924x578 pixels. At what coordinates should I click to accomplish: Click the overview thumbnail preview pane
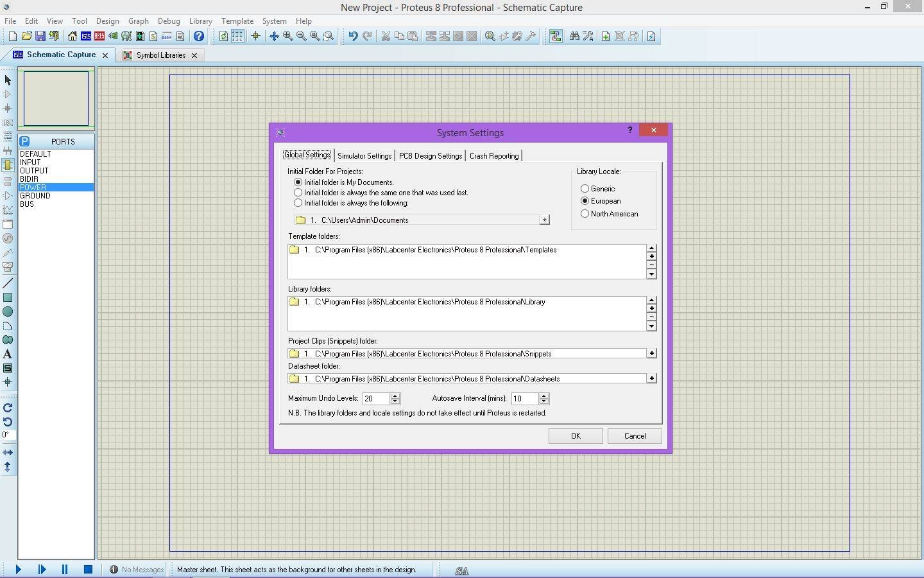[x=56, y=98]
